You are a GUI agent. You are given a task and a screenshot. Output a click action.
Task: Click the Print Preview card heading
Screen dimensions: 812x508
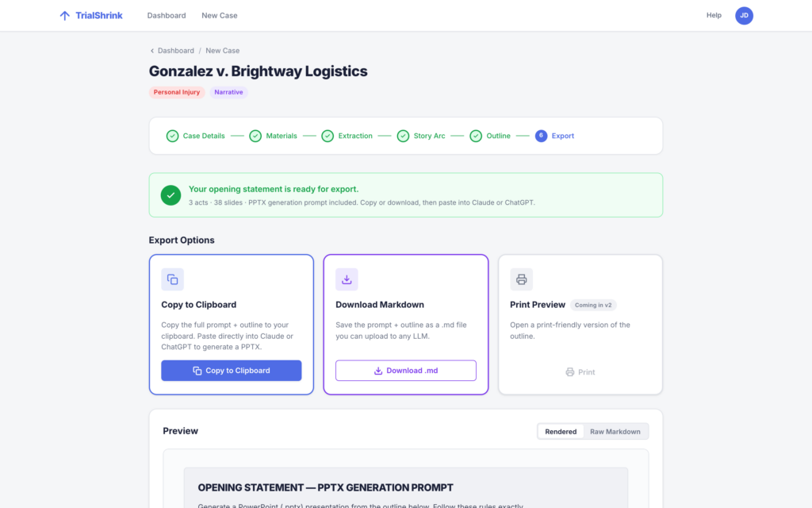point(537,305)
